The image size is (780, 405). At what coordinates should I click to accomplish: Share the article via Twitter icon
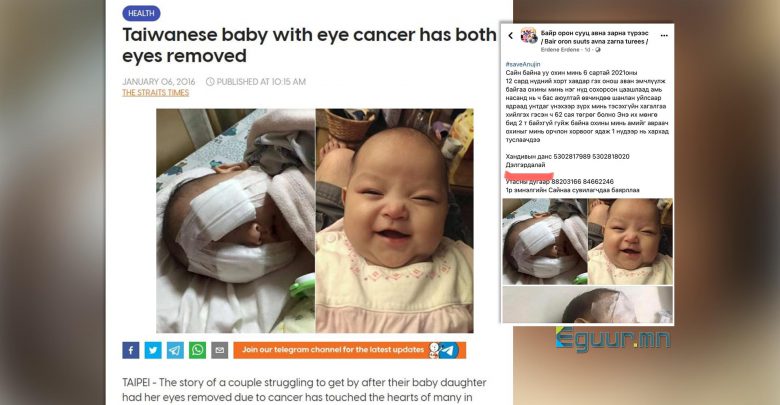pos(153,350)
